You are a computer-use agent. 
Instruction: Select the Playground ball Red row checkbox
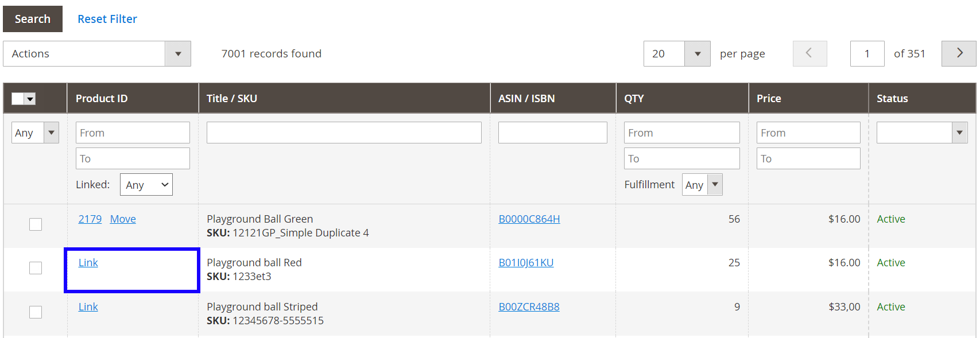(36, 268)
